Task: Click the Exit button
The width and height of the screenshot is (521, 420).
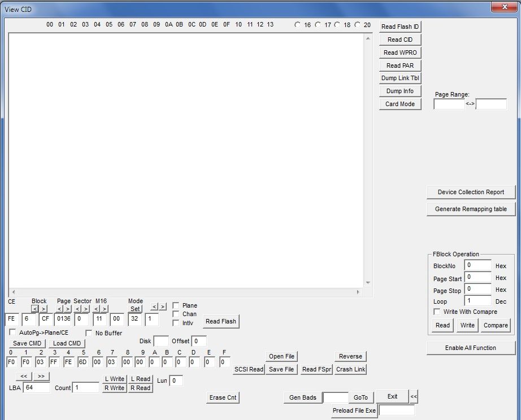Action: (392, 396)
